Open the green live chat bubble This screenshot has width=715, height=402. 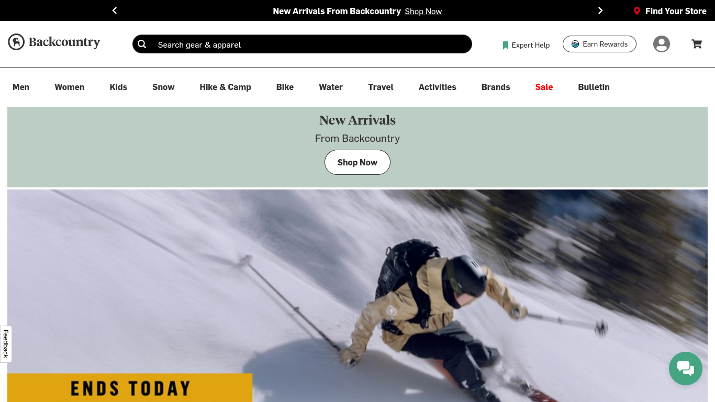coord(685,368)
